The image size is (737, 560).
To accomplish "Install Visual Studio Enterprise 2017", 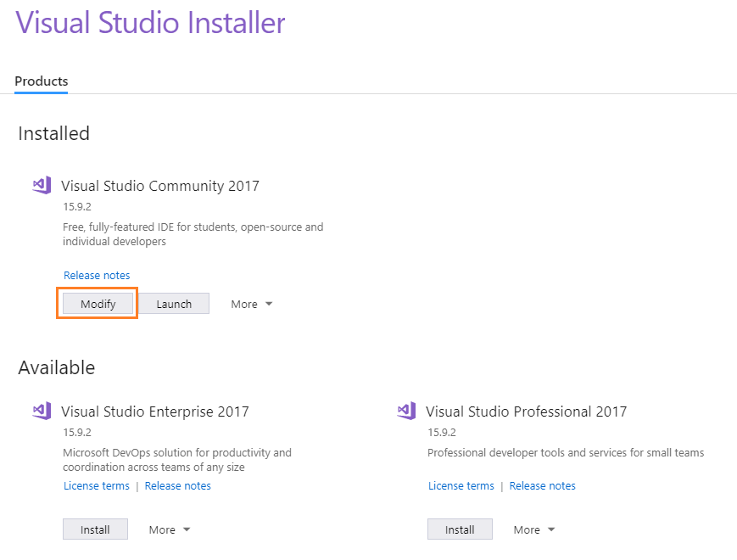I will pyautogui.click(x=96, y=529).
